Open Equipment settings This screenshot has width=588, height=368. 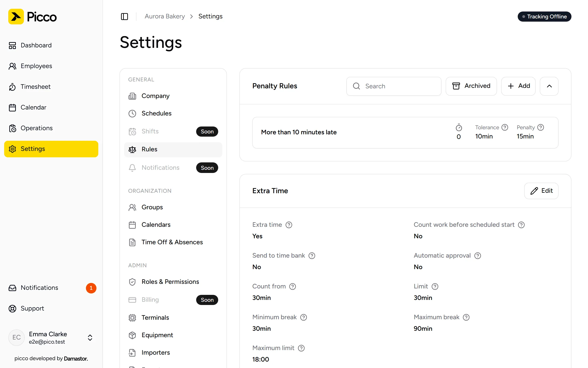point(173,335)
